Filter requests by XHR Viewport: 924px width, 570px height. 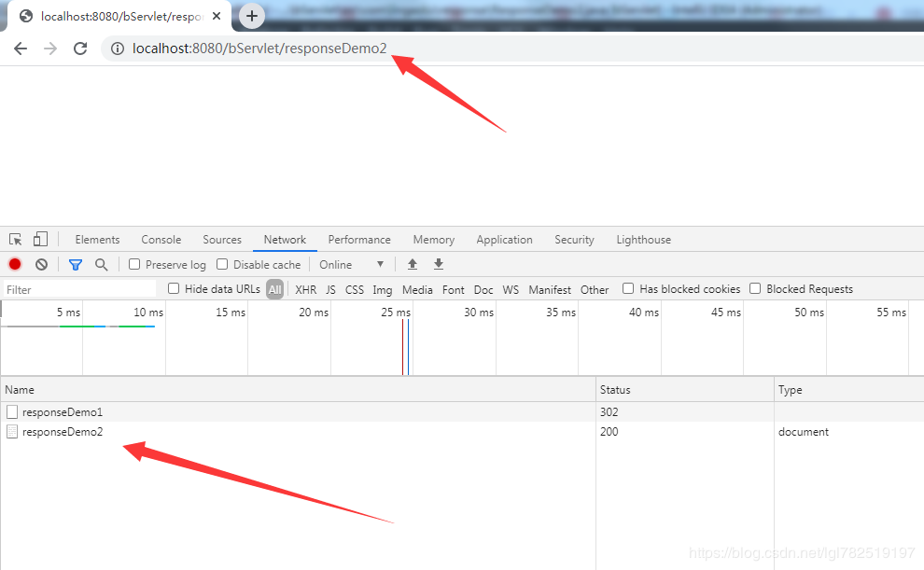point(306,290)
